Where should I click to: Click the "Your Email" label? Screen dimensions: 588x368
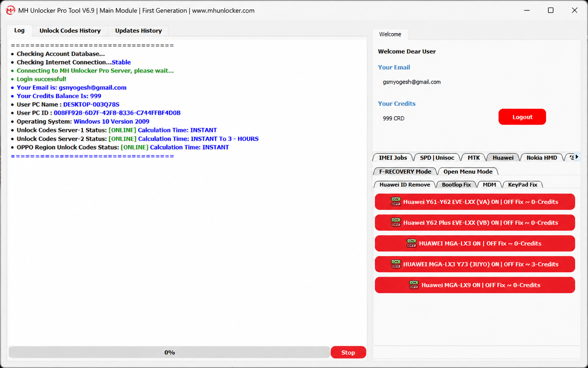pos(394,67)
